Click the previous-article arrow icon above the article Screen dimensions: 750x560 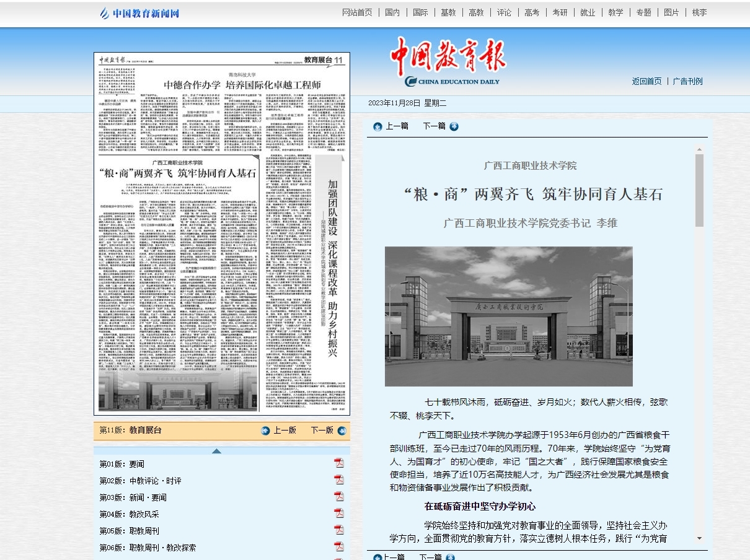[377, 126]
